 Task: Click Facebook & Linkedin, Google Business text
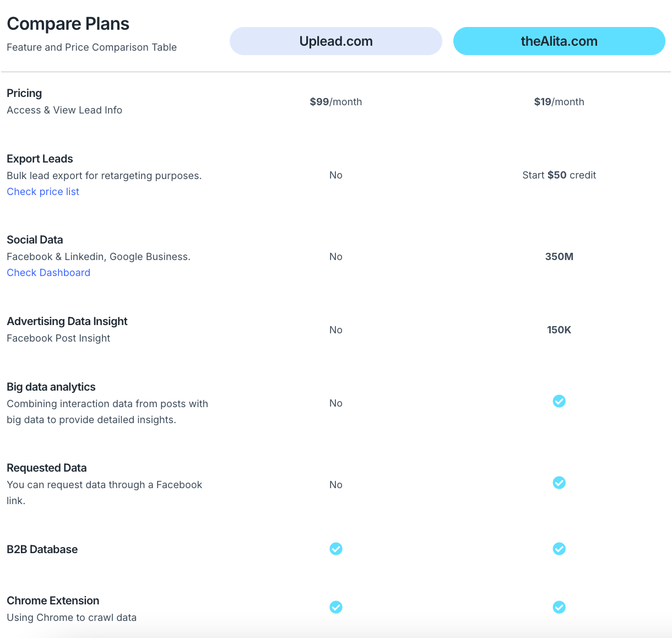[x=99, y=257]
